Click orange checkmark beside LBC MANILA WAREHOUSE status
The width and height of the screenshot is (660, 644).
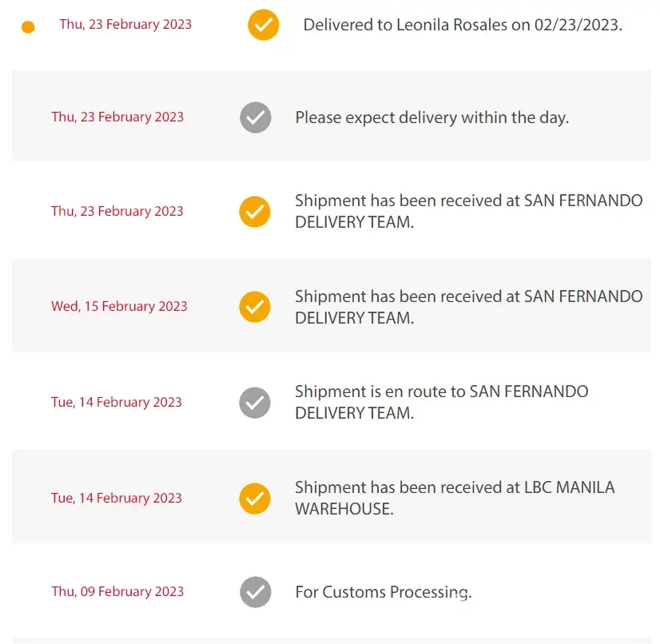[x=255, y=498]
